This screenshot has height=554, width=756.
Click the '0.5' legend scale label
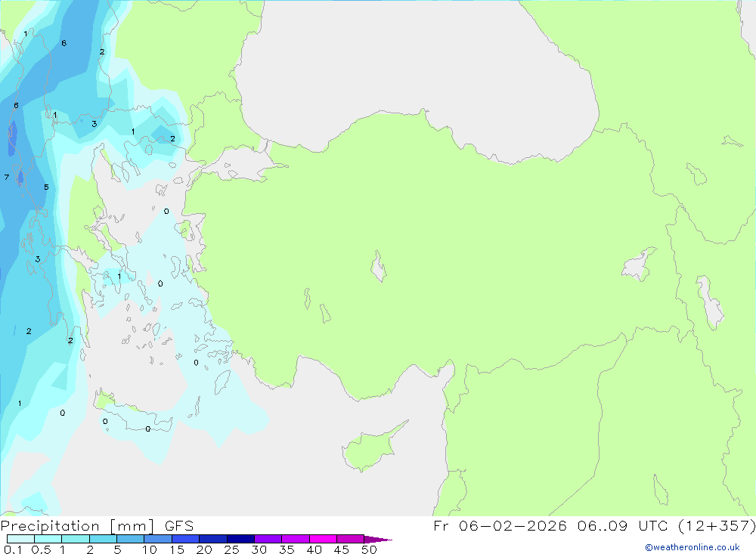click(41, 549)
